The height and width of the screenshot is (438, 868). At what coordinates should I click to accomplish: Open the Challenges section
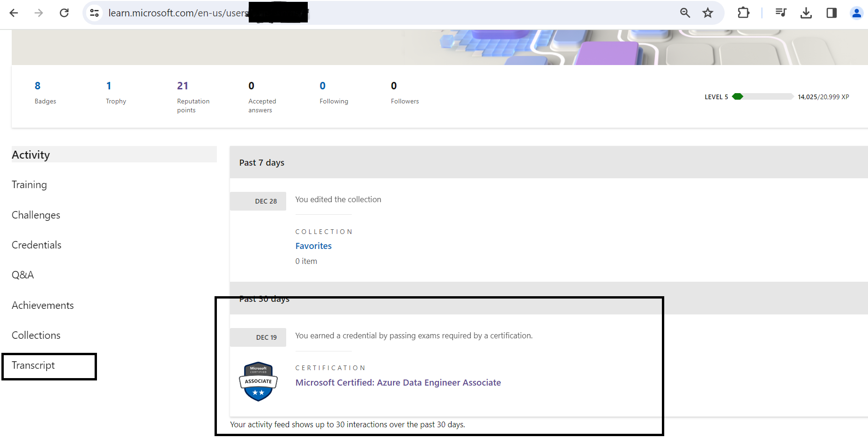click(x=36, y=215)
